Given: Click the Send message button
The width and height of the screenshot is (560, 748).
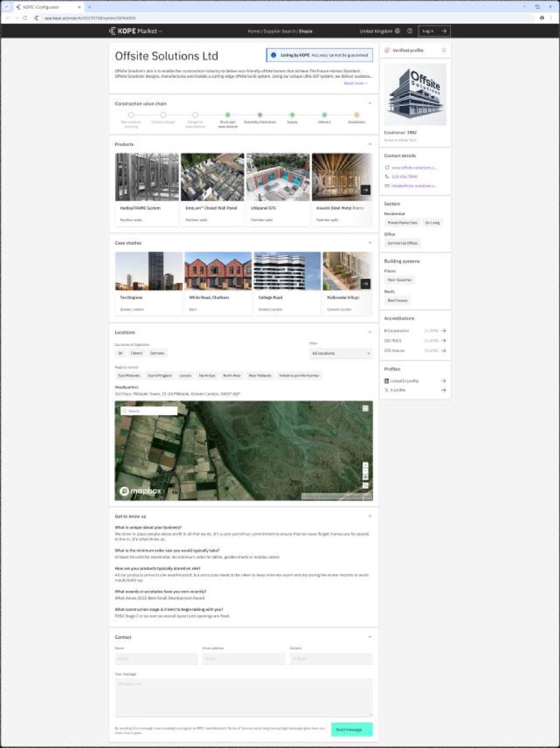Looking at the screenshot, I should point(352,729).
